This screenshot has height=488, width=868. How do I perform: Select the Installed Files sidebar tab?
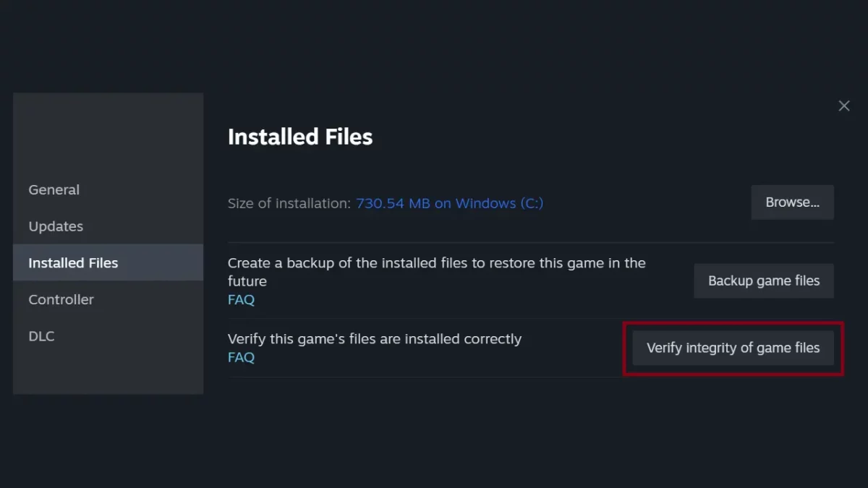point(73,263)
